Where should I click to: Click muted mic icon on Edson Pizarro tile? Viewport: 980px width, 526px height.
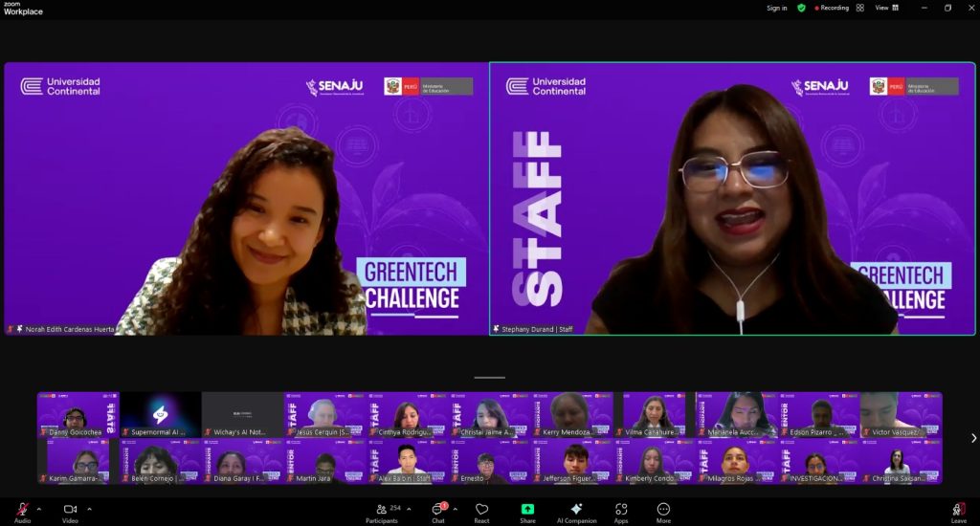[785, 431]
